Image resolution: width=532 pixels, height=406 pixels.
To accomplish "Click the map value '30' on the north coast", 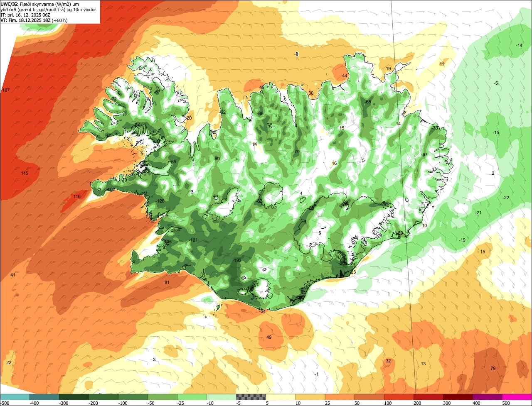I will [x=311, y=93].
